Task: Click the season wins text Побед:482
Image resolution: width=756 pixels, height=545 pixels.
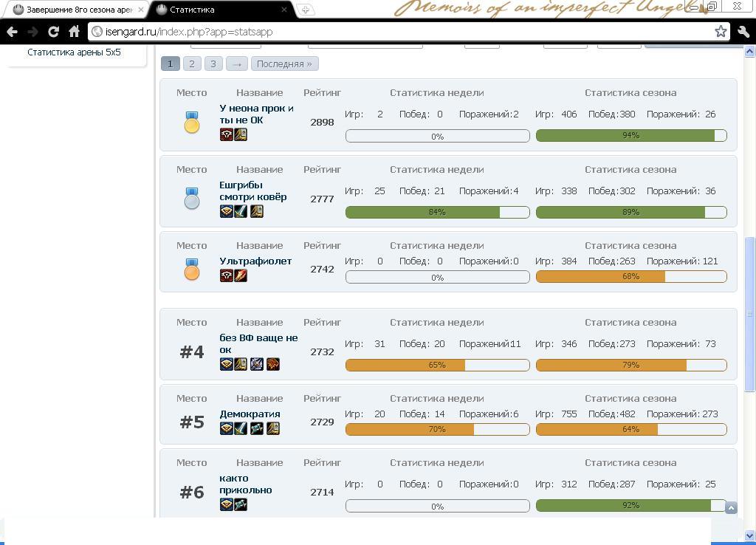Action: (x=612, y=414)
